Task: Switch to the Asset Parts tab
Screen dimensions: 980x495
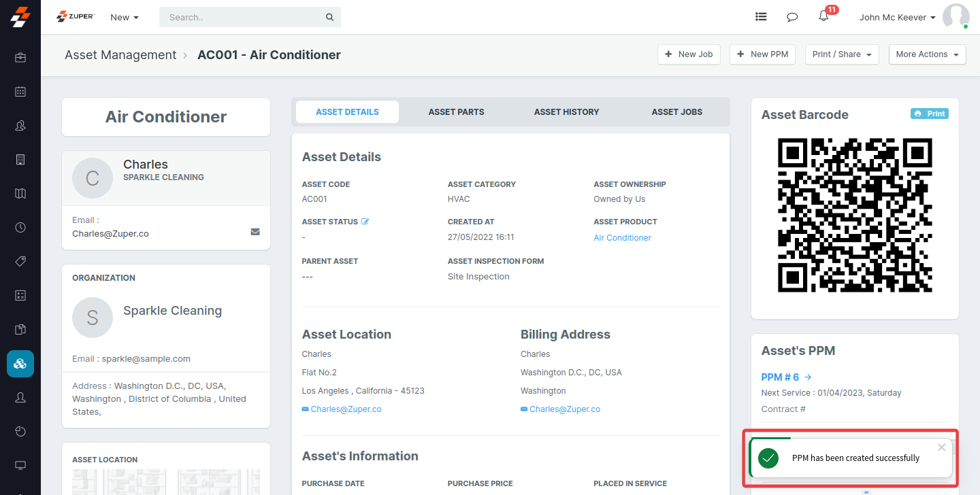Action: coord(456,112)
